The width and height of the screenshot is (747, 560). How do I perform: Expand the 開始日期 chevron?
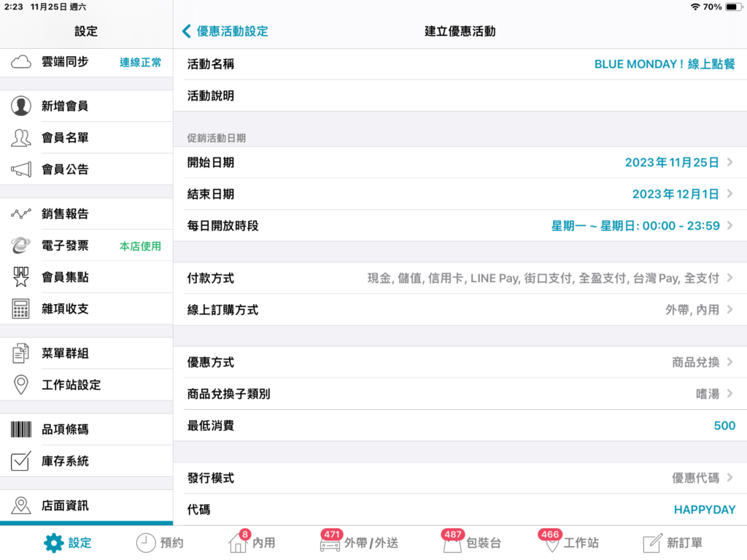[729, 163]
